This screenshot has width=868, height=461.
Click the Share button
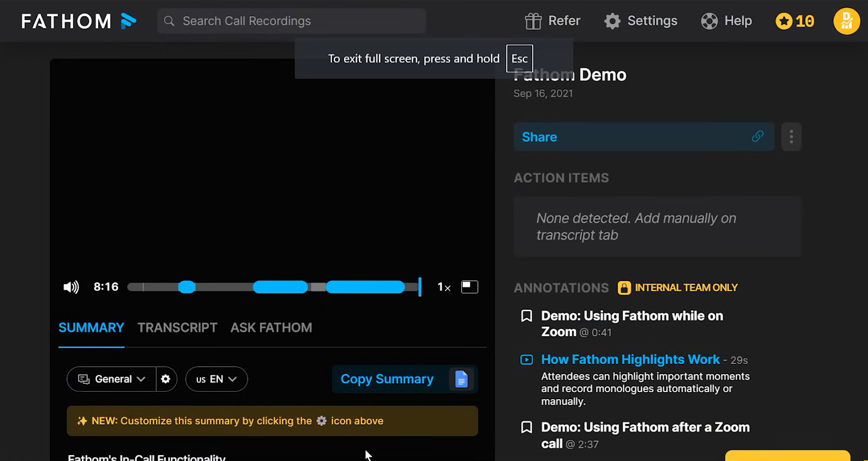coord(644,137)
